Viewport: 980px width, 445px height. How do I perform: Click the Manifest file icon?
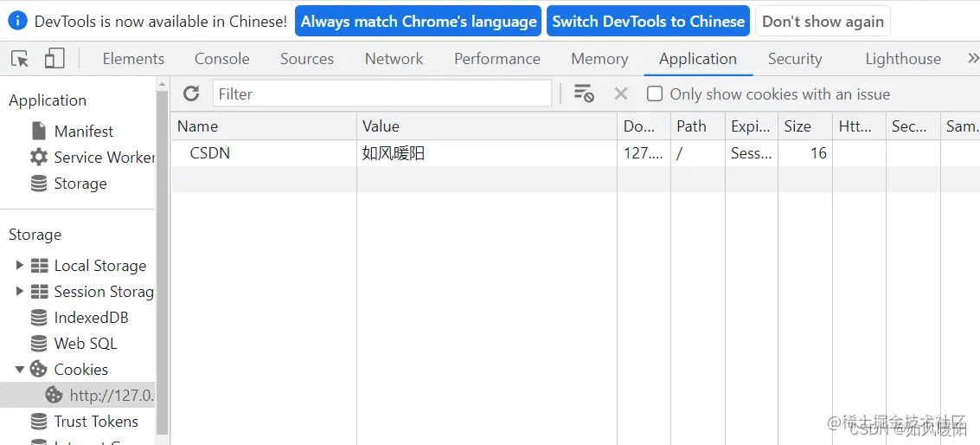click(x=39, y=131)
